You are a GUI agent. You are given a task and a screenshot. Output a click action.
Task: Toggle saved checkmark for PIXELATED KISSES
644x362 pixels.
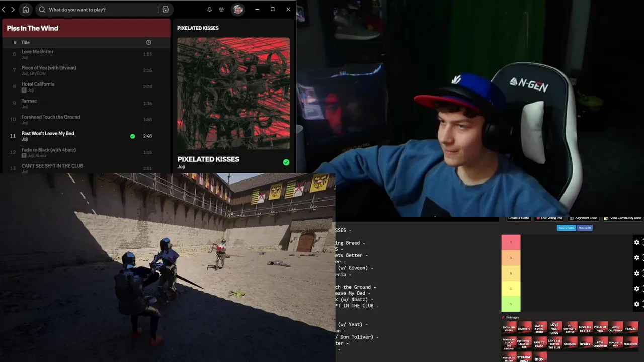(286, 162)
